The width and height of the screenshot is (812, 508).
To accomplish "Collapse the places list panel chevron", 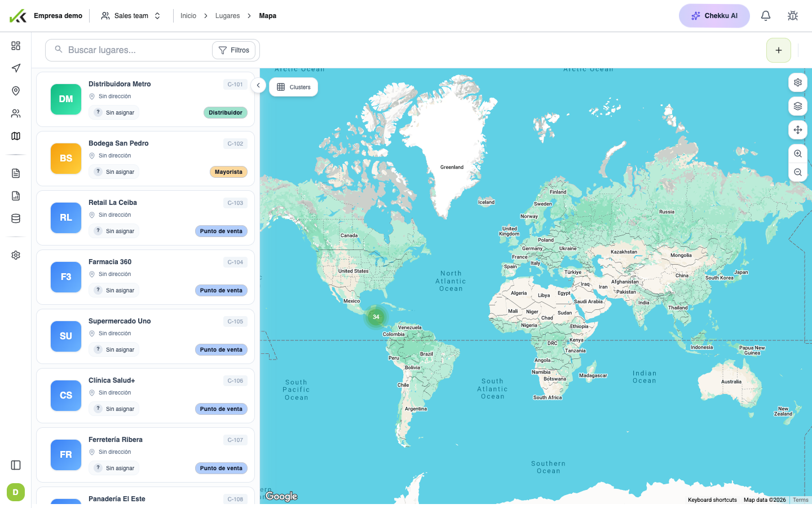I will [258, 86].
